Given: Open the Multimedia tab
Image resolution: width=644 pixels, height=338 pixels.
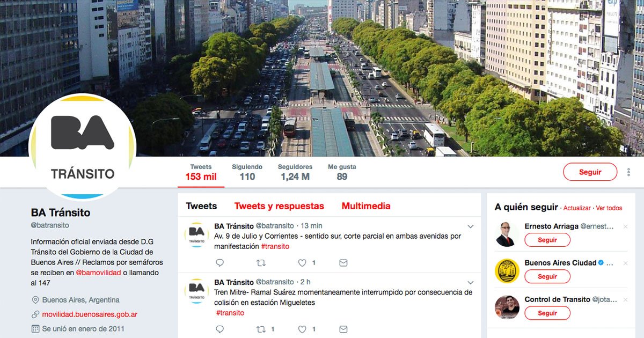Looking at the screenshot, I should click(366, 206).
